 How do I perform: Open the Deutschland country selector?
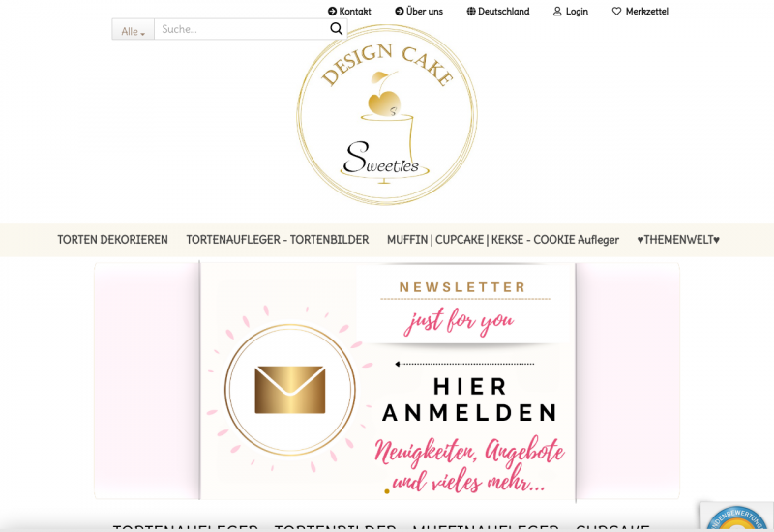pyautogui.click(x=498, y=12)
